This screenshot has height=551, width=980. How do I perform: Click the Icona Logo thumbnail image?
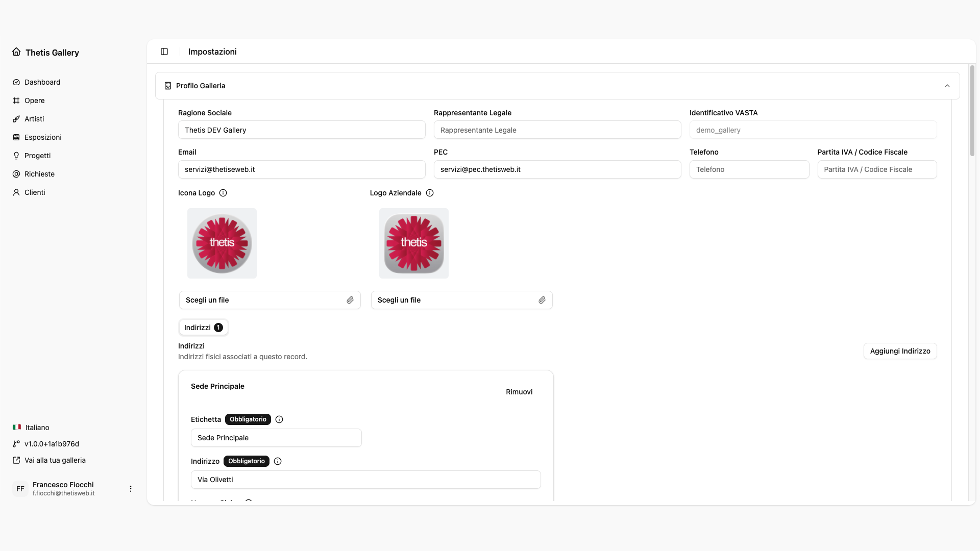click(x=222, y=243)
